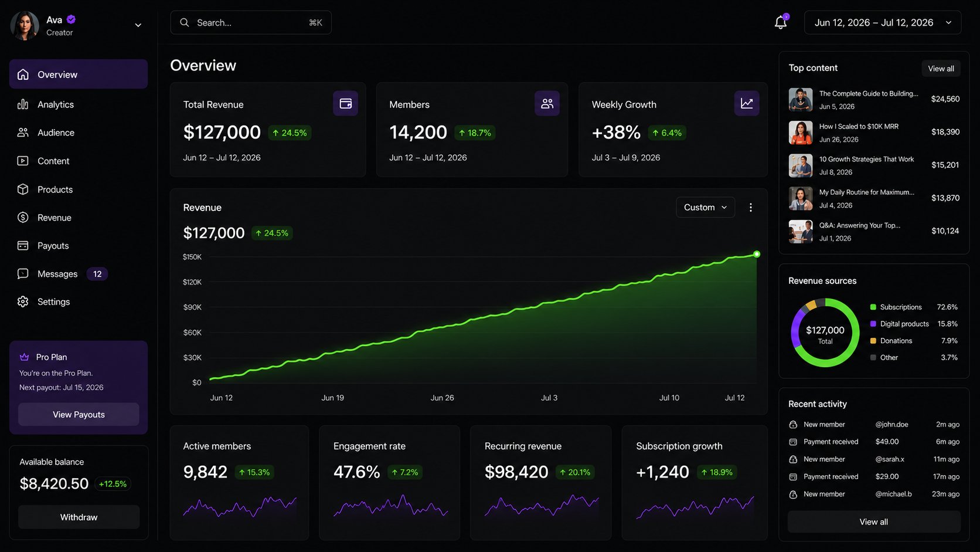Image resolution: width=980 pixels, height=552 pixels.
Task: Click the Settings gear icon in sidebar
Action: pyautogui.click(x=23, y=302)
